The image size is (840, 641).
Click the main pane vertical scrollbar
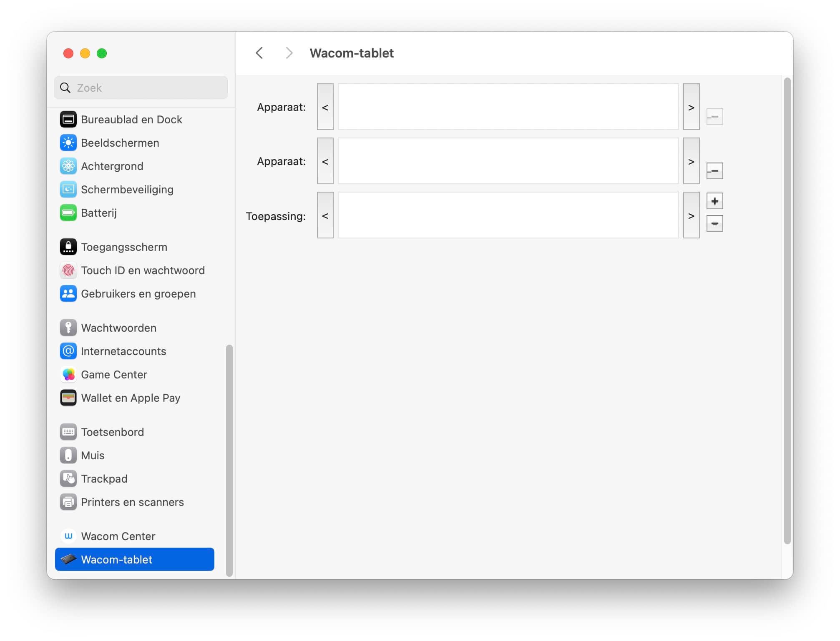coord(787,311)
